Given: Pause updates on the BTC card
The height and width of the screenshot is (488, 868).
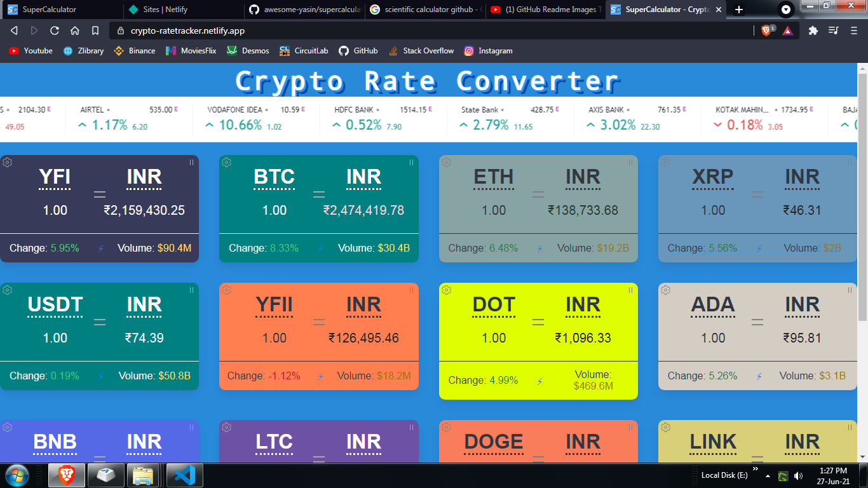Looking at the screenshot, I should tap(411, 163).
